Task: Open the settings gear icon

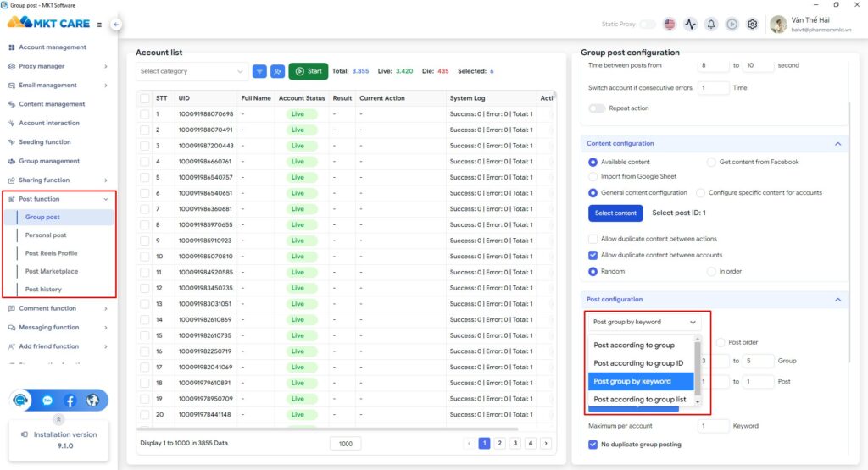Action: (752, 25)
